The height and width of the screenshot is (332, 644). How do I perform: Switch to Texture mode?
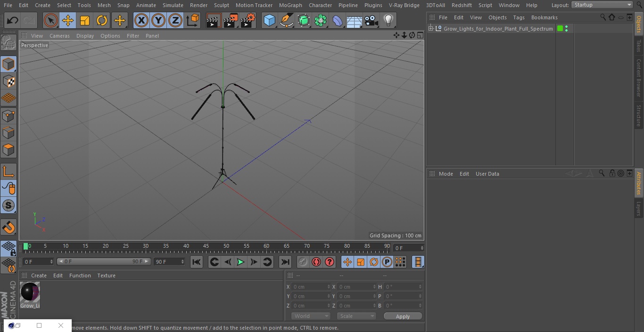pyautogui.click(x=8, y=81)
